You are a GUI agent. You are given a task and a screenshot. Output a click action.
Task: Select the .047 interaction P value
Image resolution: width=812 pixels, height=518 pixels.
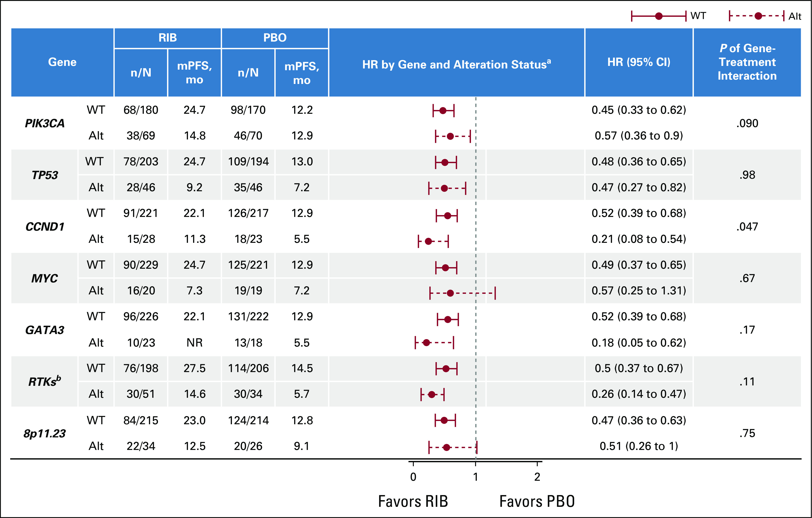(x=747, y=227)
